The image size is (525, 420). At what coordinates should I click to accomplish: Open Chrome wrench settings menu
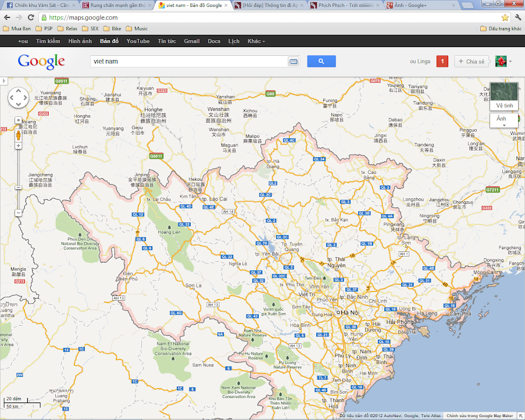(x=517, y=17)
